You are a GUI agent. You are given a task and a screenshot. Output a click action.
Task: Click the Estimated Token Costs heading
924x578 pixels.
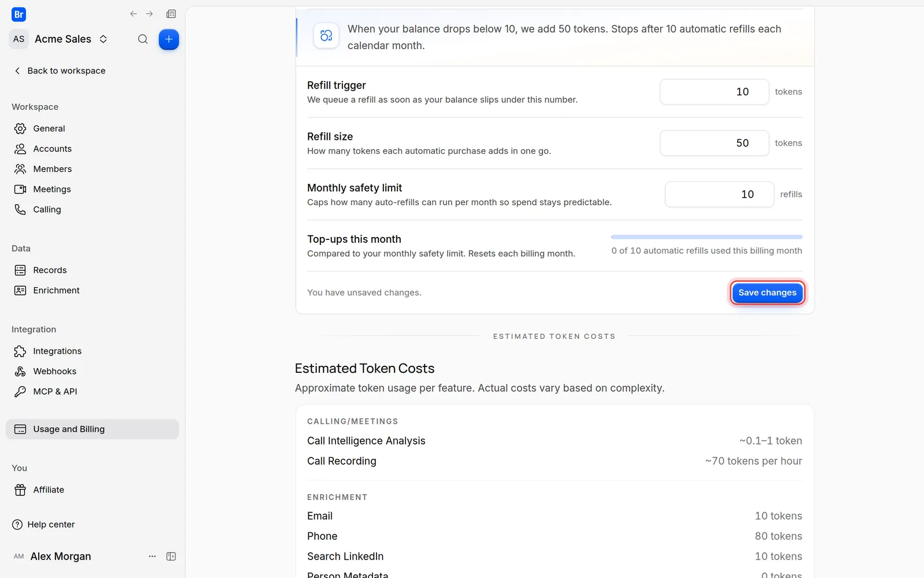click(x=364, y=368)
